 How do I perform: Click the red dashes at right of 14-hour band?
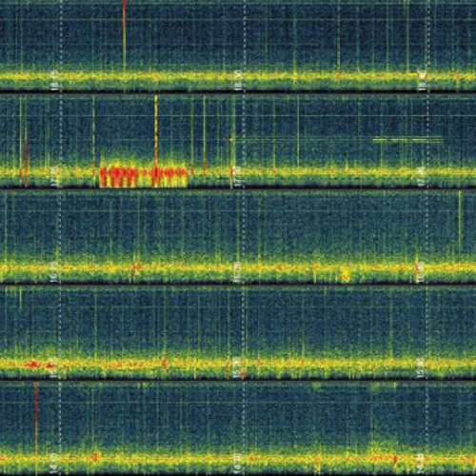384,459
